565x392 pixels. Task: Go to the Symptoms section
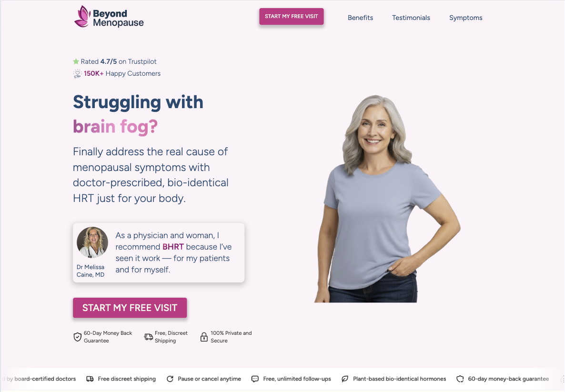pyautogui.click(x=465, y=18)
